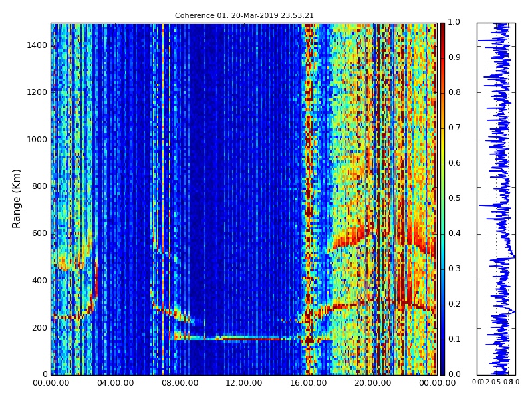Screen dimensions: 532x399
Task: Click the 200 range tick label
Action: click(x=40, y=328)
